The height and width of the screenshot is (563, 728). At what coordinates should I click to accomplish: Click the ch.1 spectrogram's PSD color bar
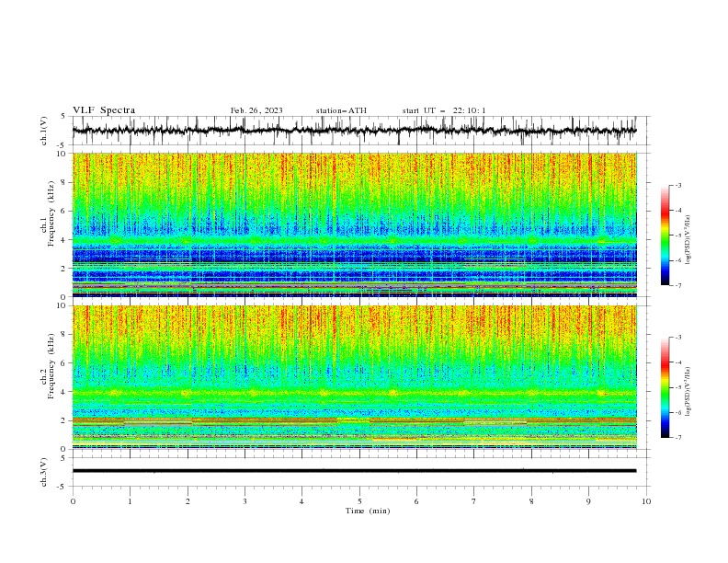click(x=665, y=236)
